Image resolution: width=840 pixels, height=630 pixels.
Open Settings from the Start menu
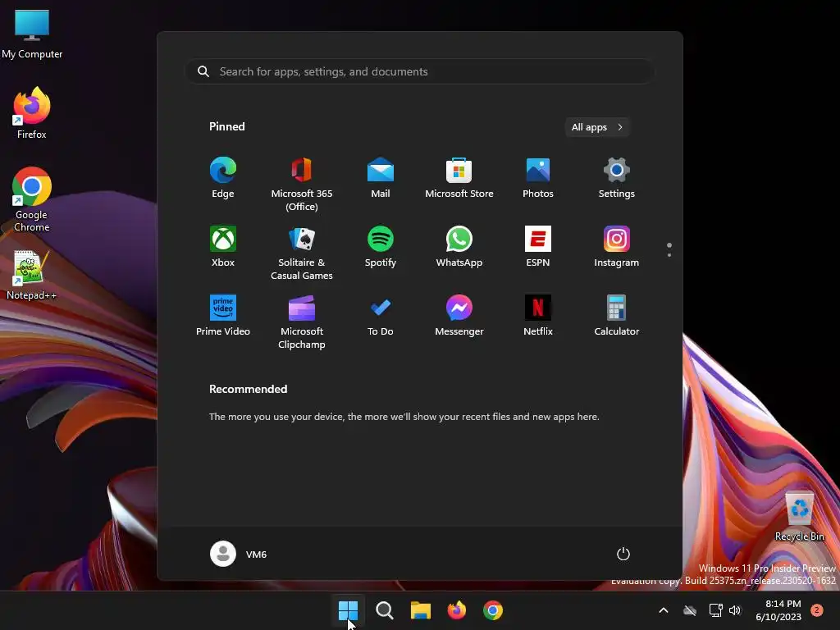pyautogui.click(x=617, y=178)
